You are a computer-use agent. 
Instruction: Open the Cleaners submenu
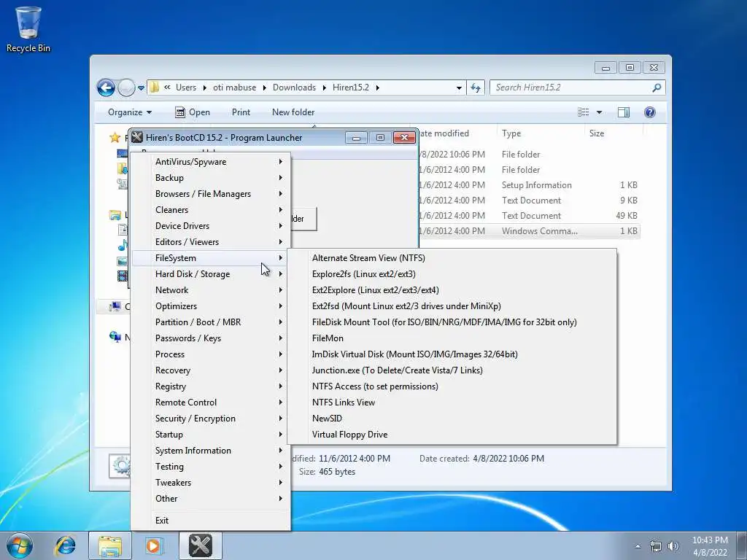pyautogui.click(x=210, y=210)
